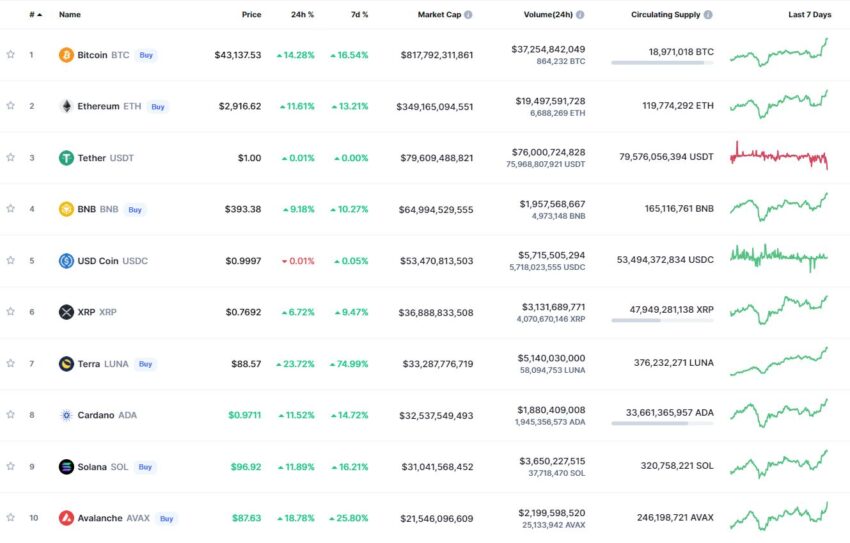Click the Circulating Supply info icon

[708, 15]
